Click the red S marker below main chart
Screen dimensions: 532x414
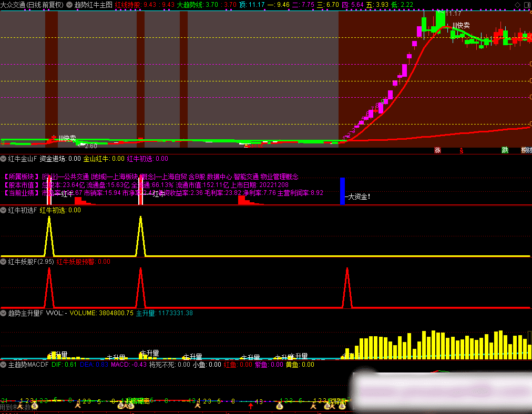462,150
